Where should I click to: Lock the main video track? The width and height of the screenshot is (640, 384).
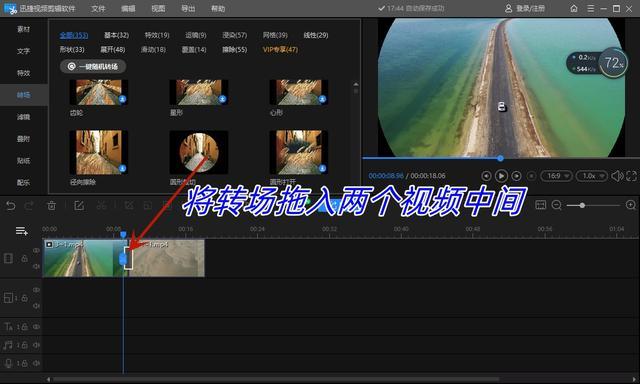point(25,258)
